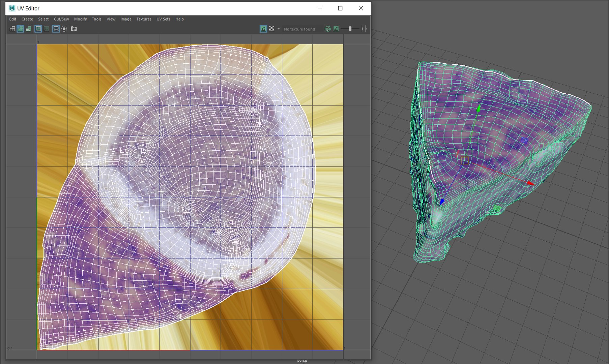Click the yellow center manipulator square in viewport
This screenshot has height=364, width=609.
pyautogui.click(x=465, y=160)
